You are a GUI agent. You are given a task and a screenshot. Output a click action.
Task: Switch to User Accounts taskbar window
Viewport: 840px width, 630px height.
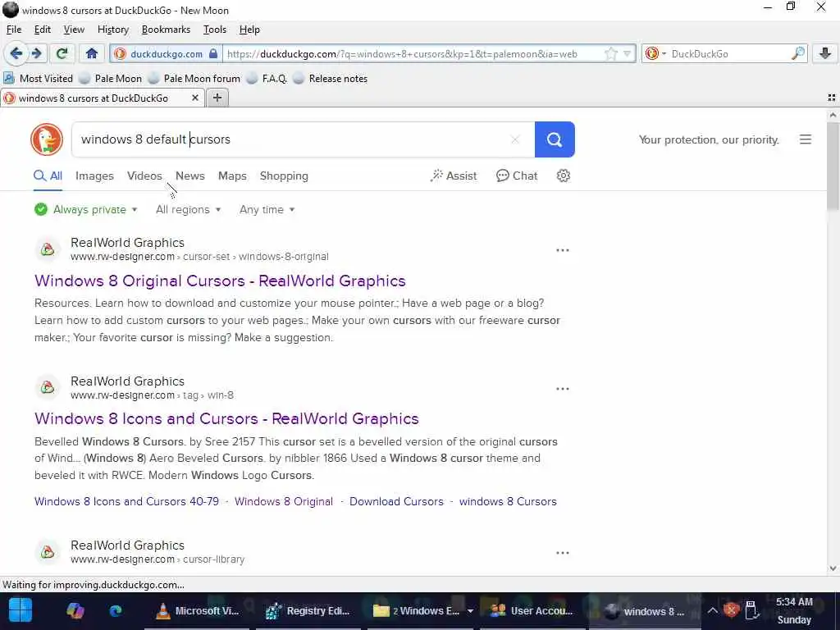point(532,610)
